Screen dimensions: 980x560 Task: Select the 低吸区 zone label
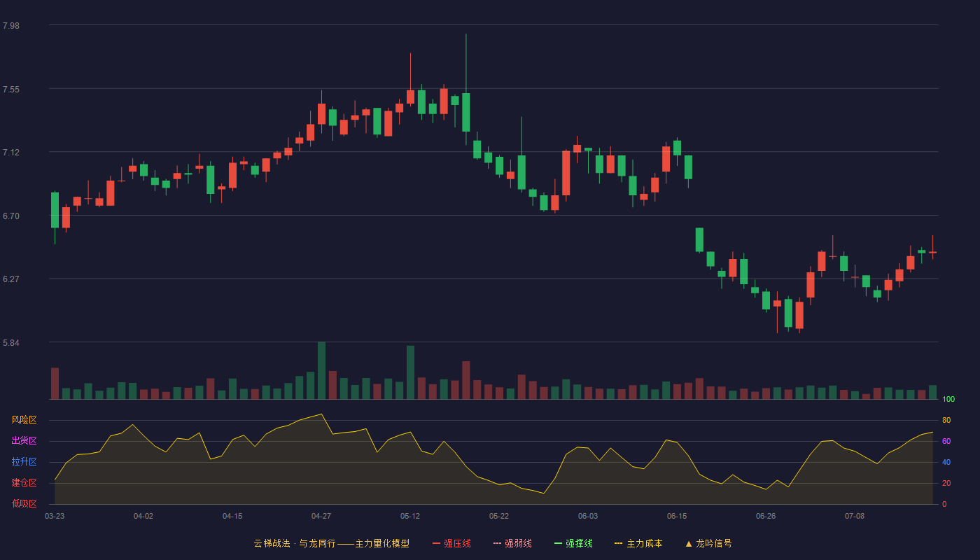tap(24, 503)
